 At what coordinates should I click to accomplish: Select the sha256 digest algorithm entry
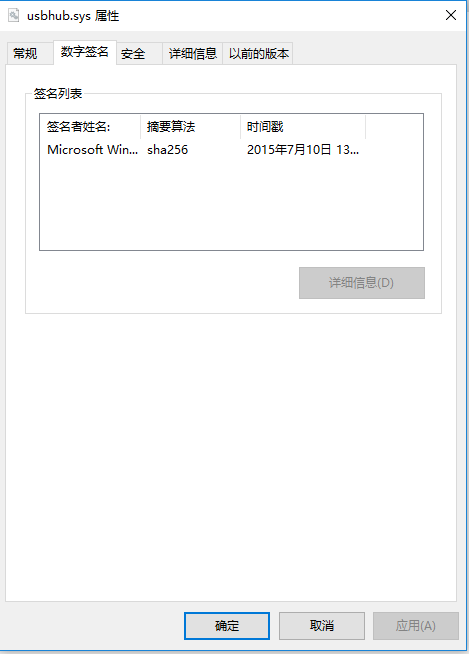coord(168,150)
